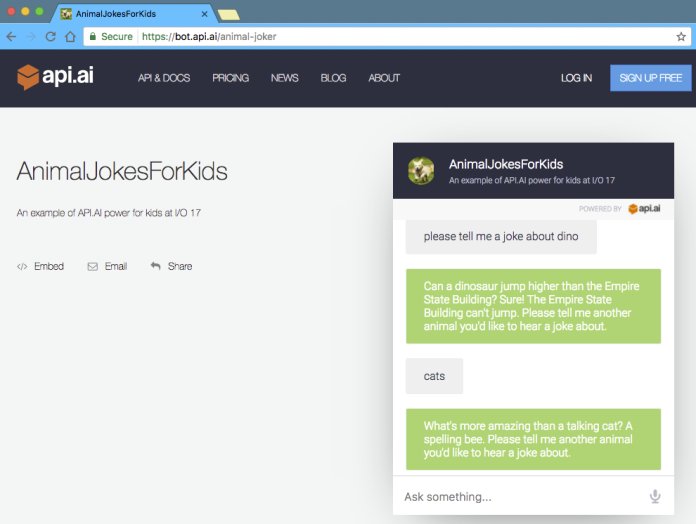Open the NEWS page
This screenshot has height=524, width=696.
click(285, 78)
